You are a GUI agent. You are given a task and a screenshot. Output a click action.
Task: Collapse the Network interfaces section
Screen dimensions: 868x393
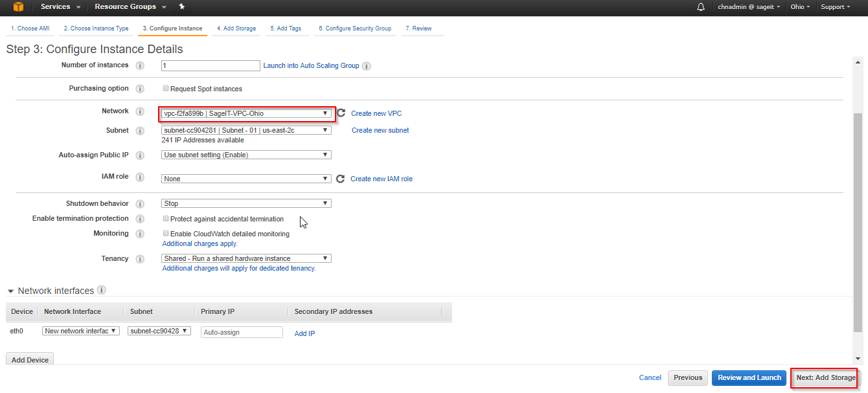click(11, 291)
